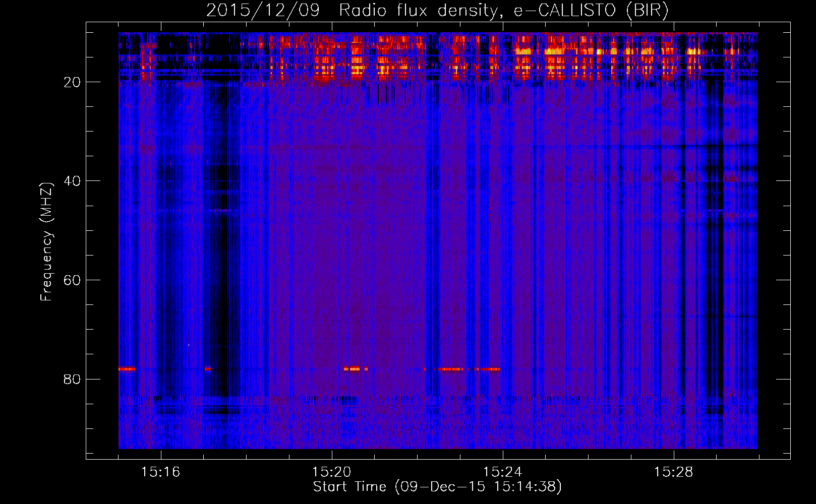Click the frequency tick label "80"
This screenshot has width=816, height=504.
point(73,379)
